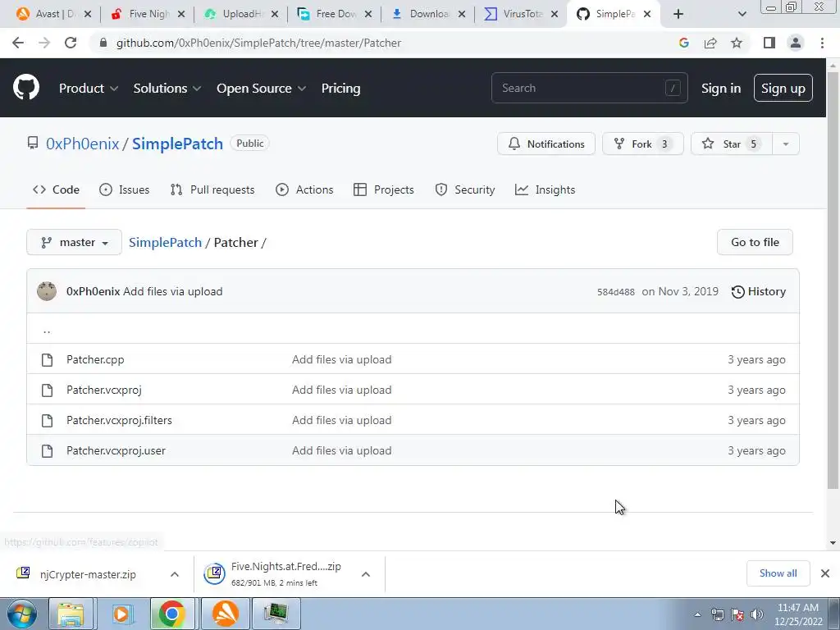Open a new tab with plus icon
The image size is (840, 630).
(x=678, y=14)
